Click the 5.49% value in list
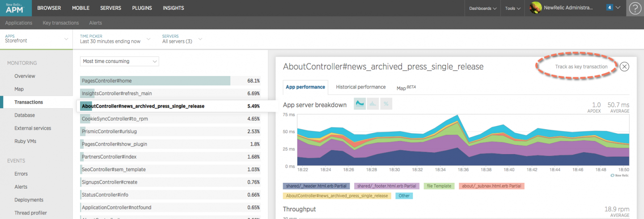The image size is (644, 219). coord(253,106)
